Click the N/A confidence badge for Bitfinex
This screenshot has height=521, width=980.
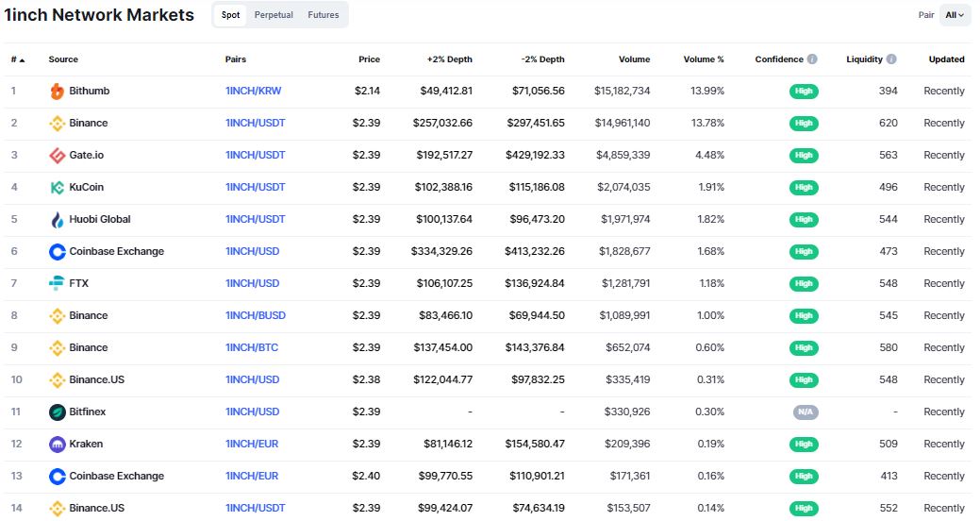[x=805, y=412]
